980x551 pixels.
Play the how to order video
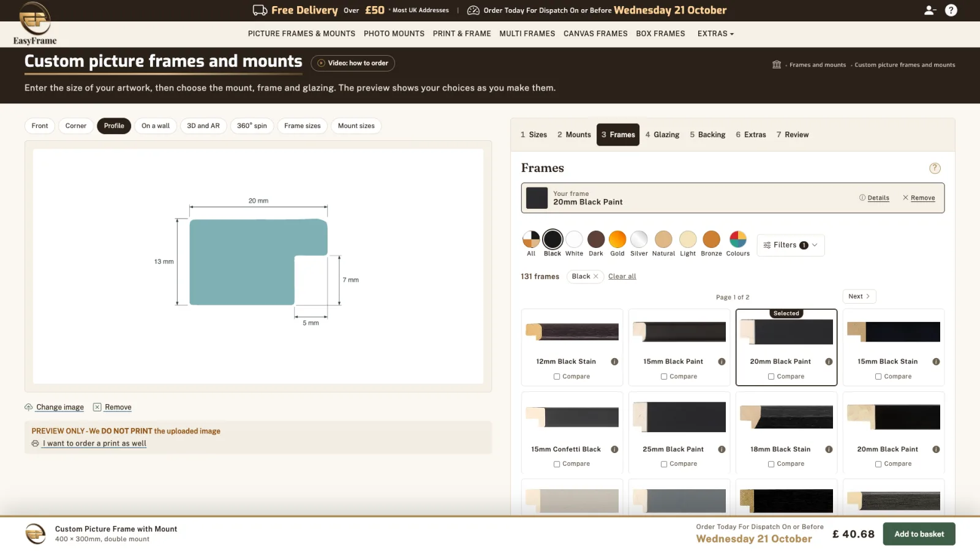pos(353,63)
